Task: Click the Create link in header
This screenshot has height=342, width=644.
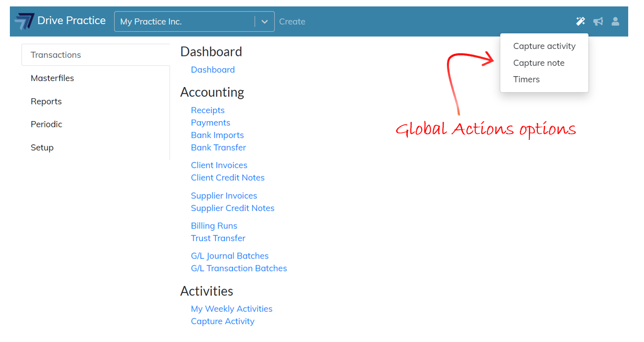Action: (292, 22)
